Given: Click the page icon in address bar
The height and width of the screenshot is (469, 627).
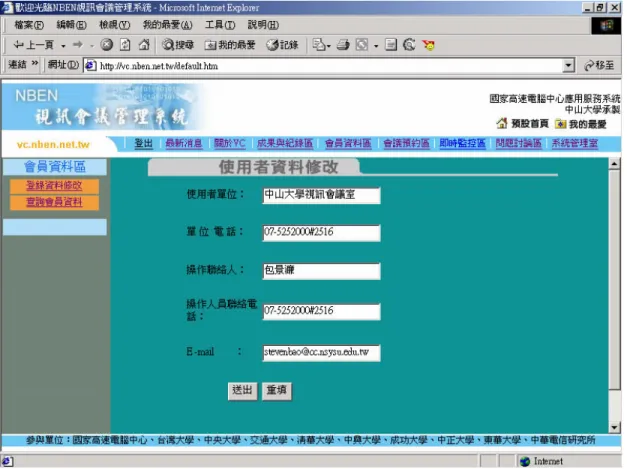Looking at the screenshot, I should pos(91,66).
